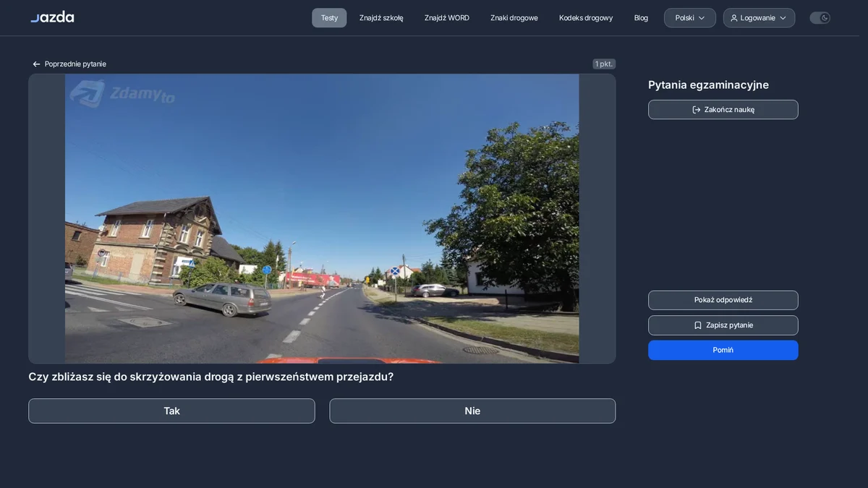
Task: Click the road intersection question image
Action: click(x=322, y=218)
